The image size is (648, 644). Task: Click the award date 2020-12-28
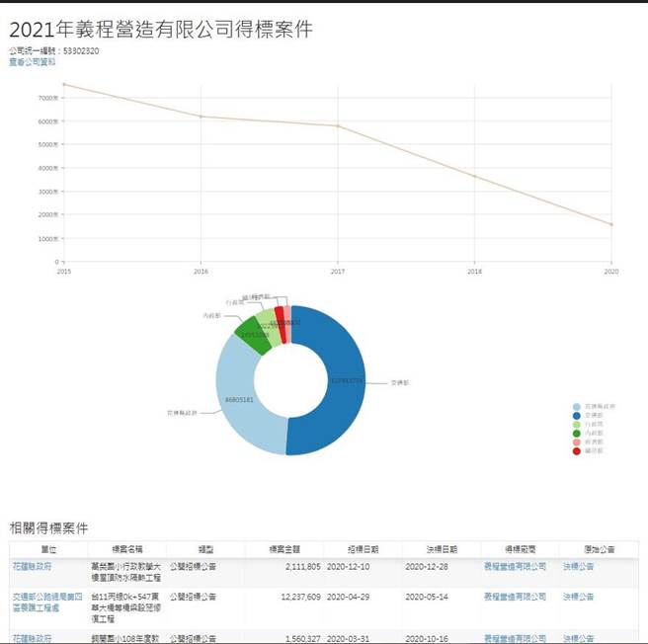click(x=427, y=566)
